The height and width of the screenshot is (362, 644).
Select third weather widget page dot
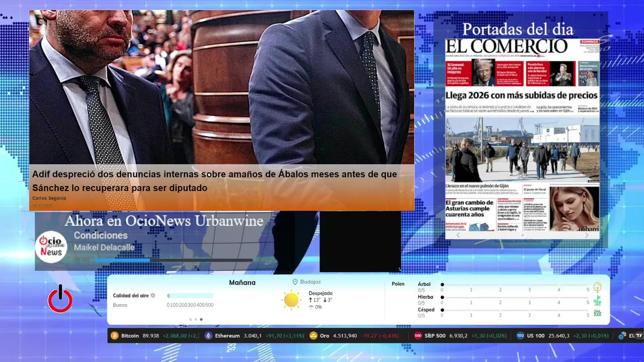[x=201, y=319]
